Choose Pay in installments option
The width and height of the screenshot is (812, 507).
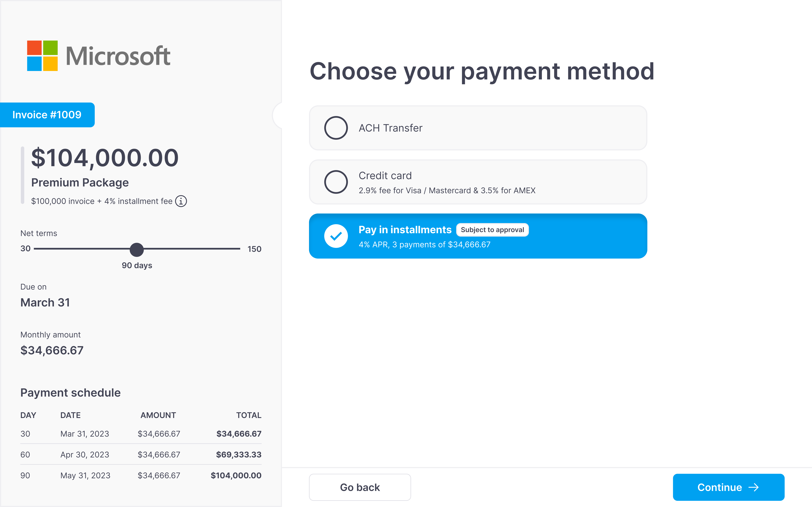tap(478, 236)
